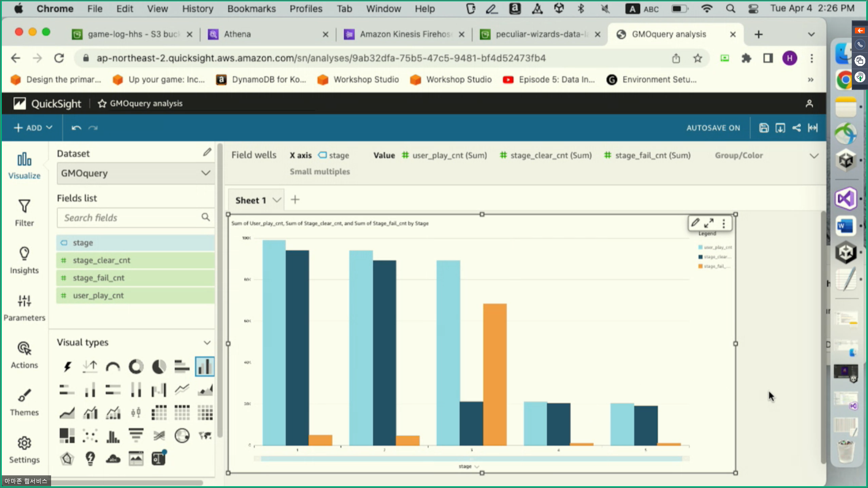Image resolution: width=868 pixels, height=488 pixels.
Task: Open the Insights panel
Action: [24, 260]
